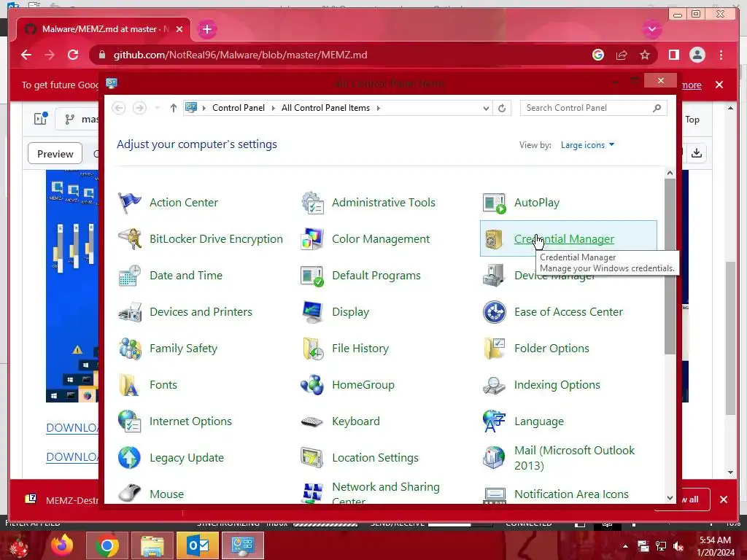This screenshot has height=560, width=747.
Task: Click the Administrative Tools link text
Action: pos(384,203)
